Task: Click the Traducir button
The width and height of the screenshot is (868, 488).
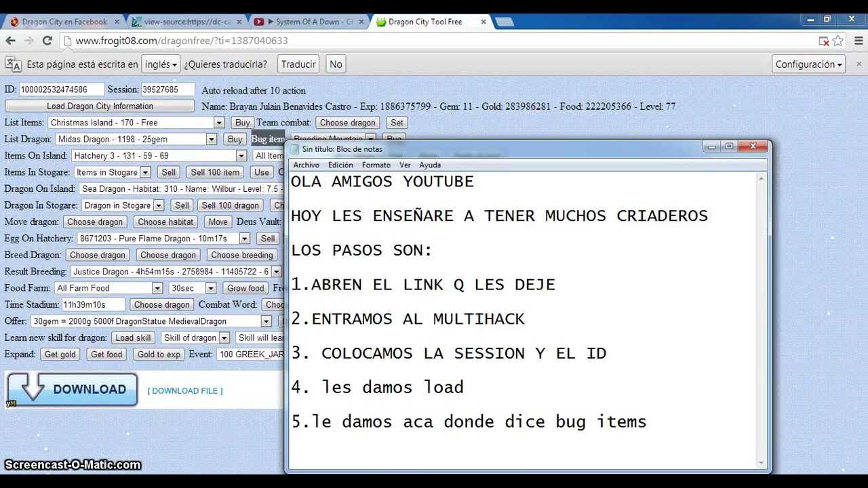Action: [298, 64]
